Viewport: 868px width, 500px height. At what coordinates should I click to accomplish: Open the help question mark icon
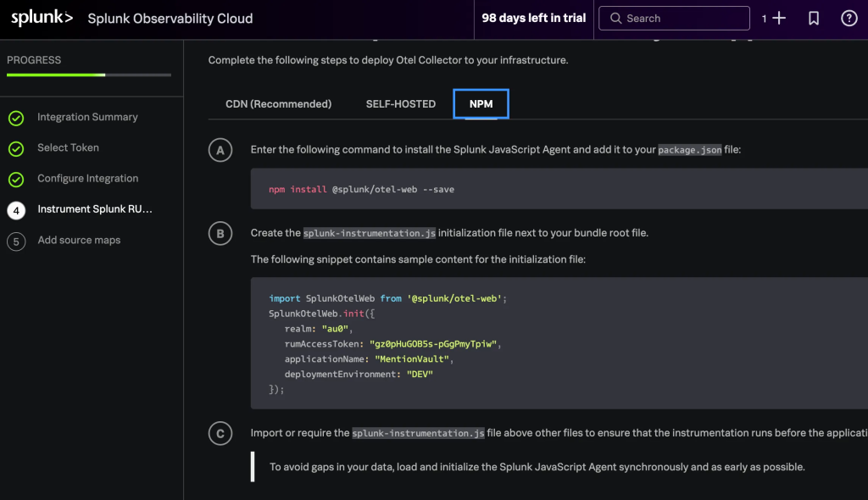pyautogui.click(x=849, y=19)
